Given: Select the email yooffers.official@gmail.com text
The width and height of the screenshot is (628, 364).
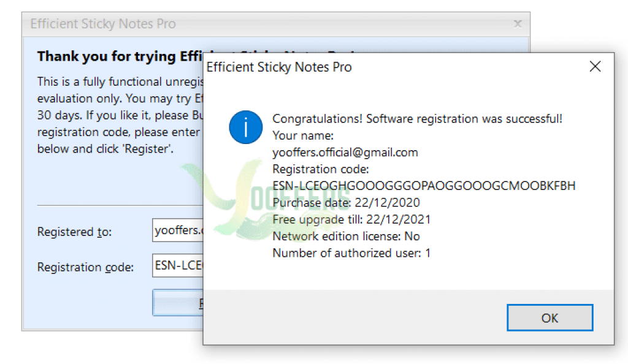Looking at the screenshot, I should pos(345,153).
